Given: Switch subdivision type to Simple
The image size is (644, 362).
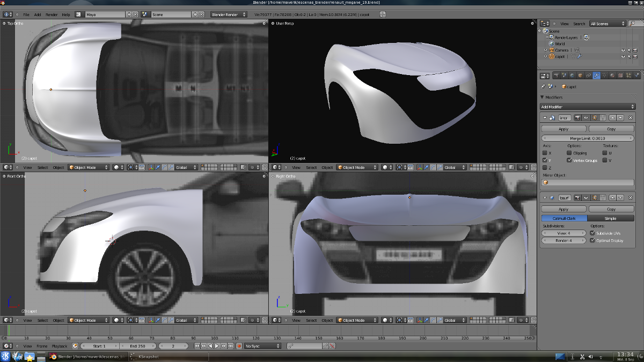Looking at the screenshot, I should (x=611, y=218).
